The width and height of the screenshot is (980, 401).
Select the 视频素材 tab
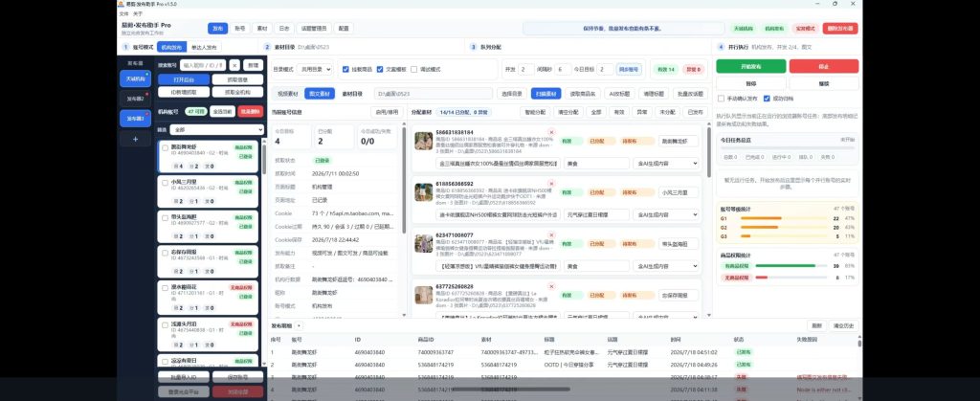point(287,93)
